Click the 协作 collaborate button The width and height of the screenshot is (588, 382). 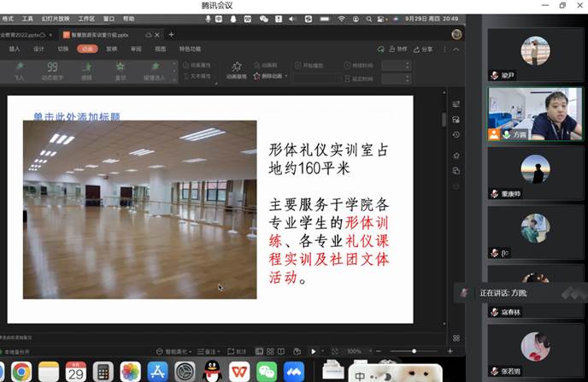coord(398,49)
